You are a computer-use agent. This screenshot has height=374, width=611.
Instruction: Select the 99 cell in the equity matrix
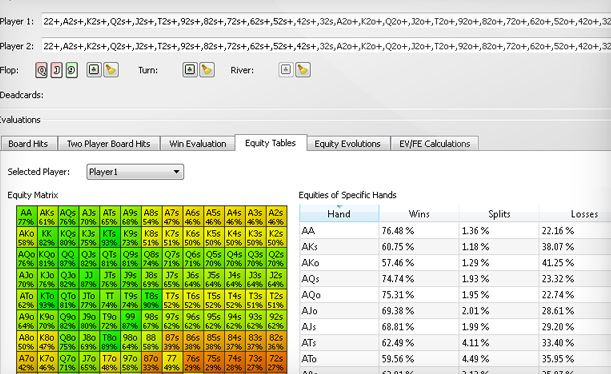click(x=131, y=320)
